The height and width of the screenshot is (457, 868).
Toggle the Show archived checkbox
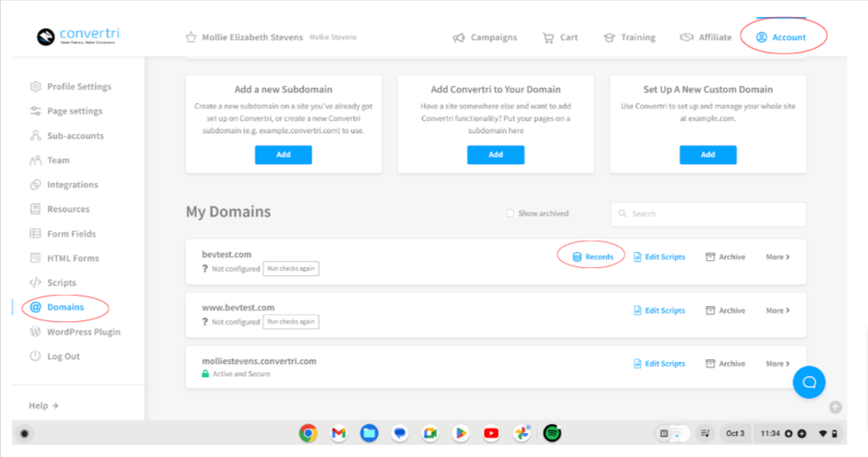point(509,213)
